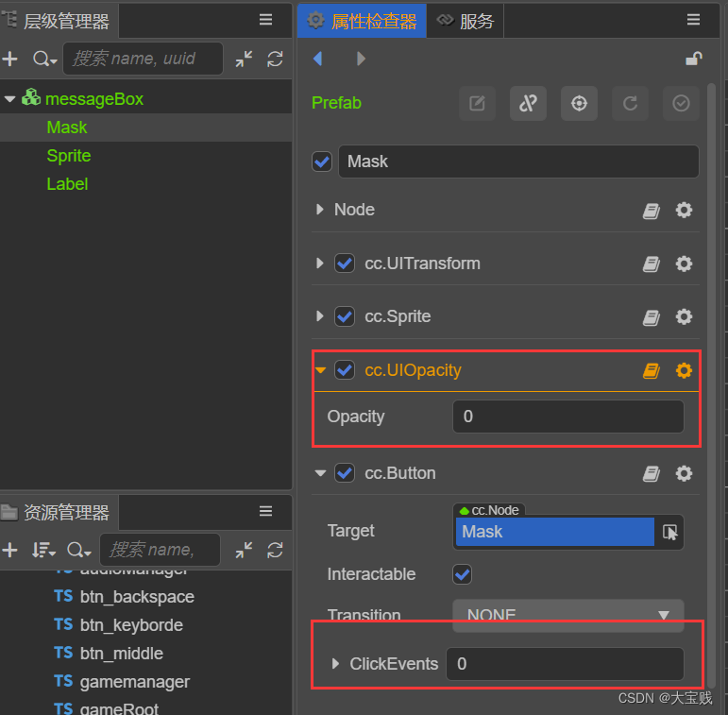Click the sort icon in assets panel
The height and width of the screenshot is (715, 728).
[42, 550]
